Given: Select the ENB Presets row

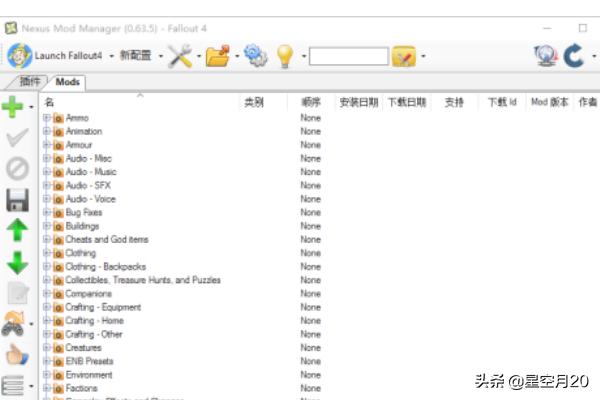Looking at the screenshot, I should (90, 361).
